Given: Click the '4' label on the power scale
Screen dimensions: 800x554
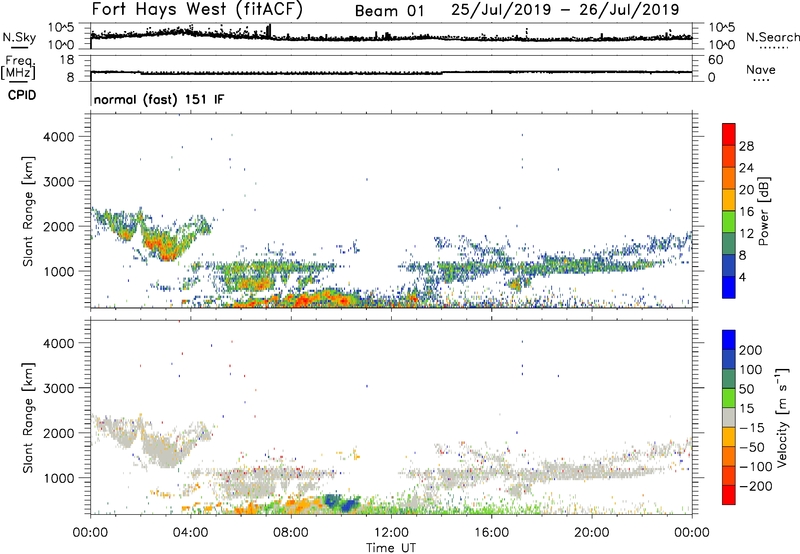Looking at the screenshot, I should [742, 278].
